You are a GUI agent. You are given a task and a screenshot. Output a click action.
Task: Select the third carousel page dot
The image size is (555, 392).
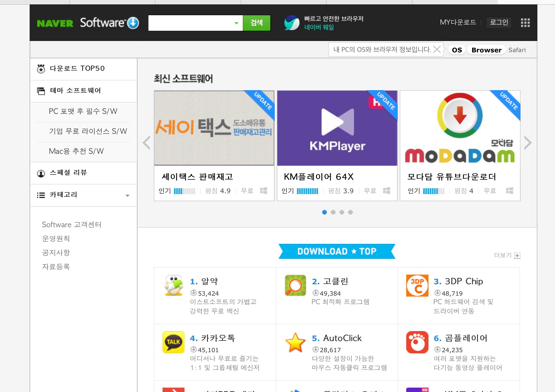pos(342,212)
